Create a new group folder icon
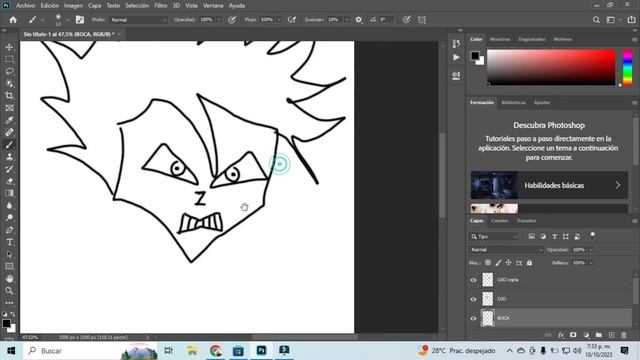640x360 pixels. (598, 335)
